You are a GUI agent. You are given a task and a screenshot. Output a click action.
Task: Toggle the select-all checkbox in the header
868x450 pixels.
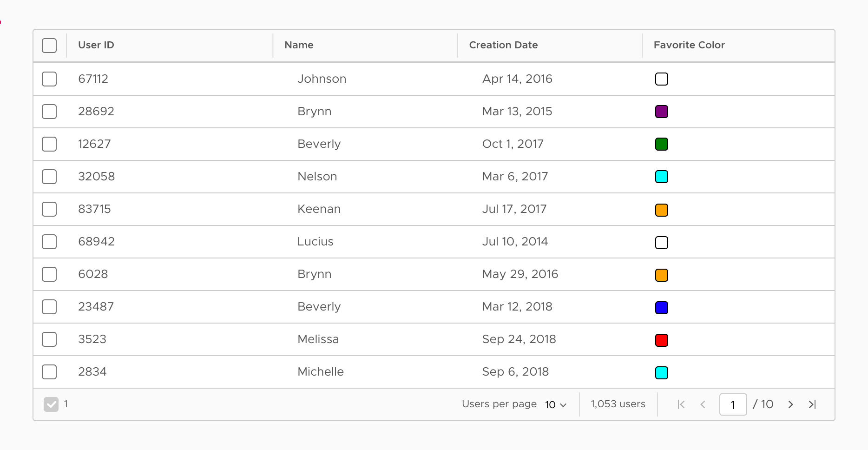coord(49,45)
